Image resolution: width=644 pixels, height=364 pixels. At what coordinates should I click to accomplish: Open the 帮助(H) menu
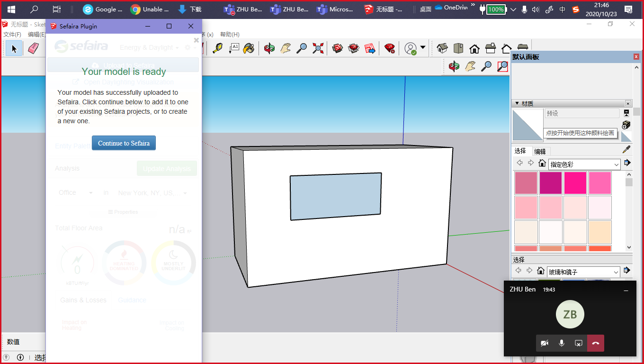230,35
